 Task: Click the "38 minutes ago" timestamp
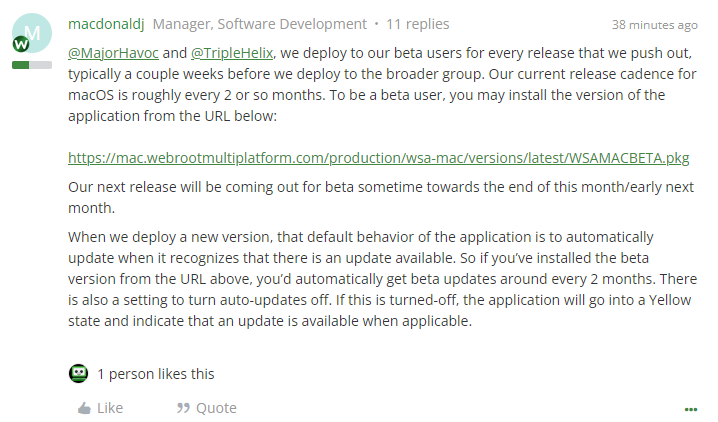[654, 25]
